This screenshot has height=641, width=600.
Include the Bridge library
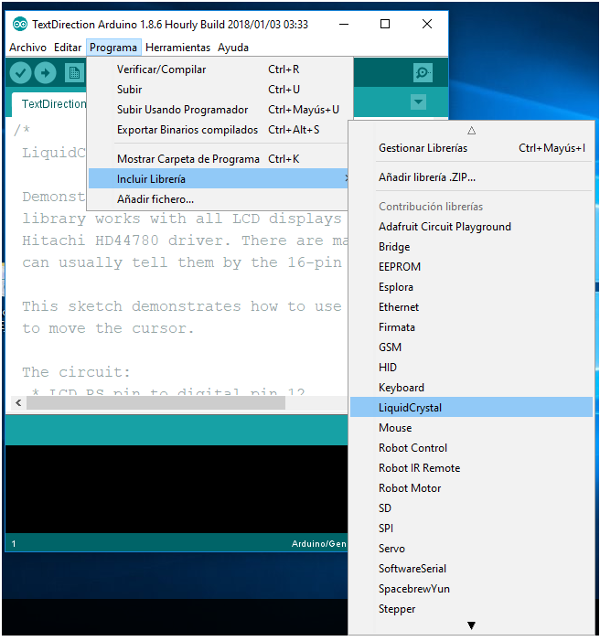[x=471, y=247]
